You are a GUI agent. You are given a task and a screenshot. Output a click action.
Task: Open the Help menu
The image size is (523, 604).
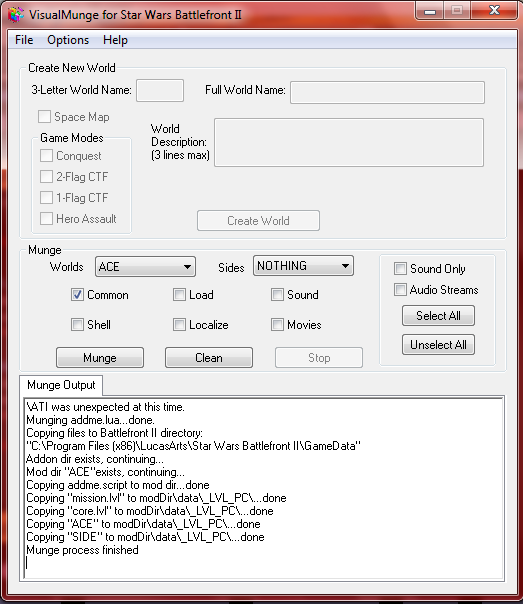[x=115, y=40]
